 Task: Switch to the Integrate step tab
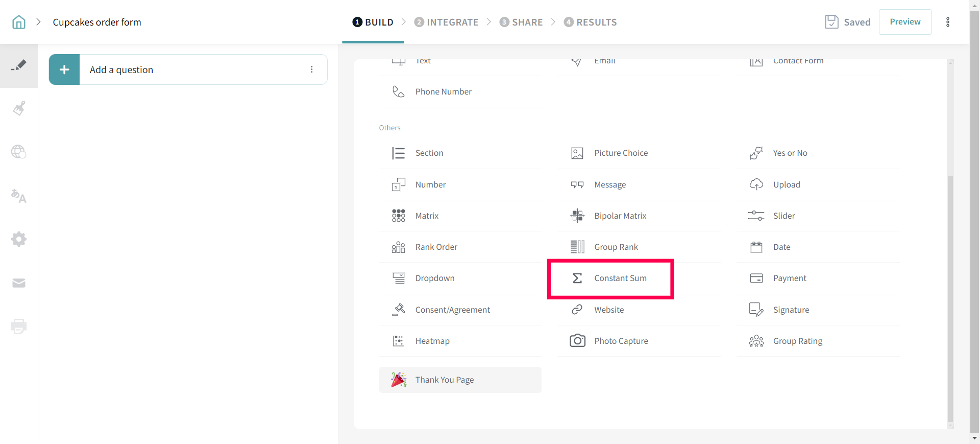(447, 22)
